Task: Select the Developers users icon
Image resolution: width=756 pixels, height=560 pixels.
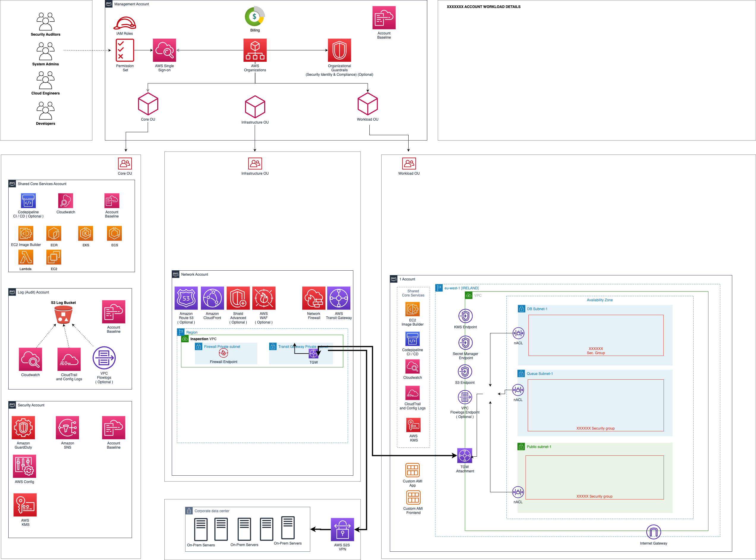Action: pos(45,111)
